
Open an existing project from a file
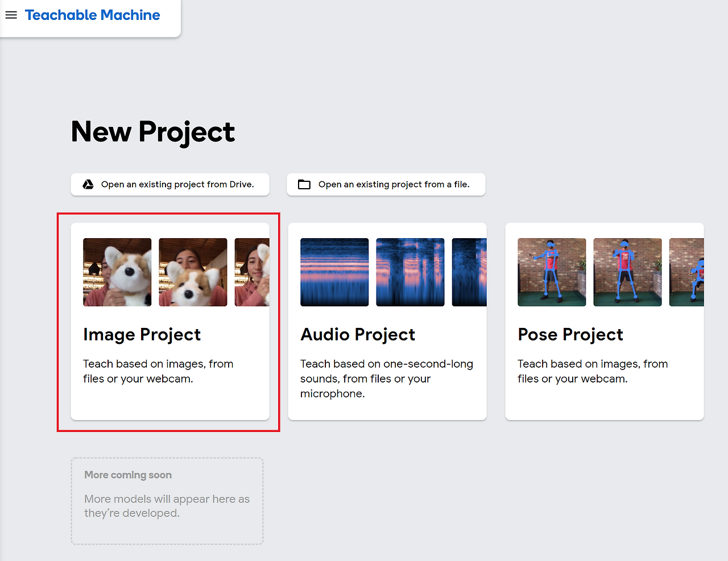(x=386, y=184)
